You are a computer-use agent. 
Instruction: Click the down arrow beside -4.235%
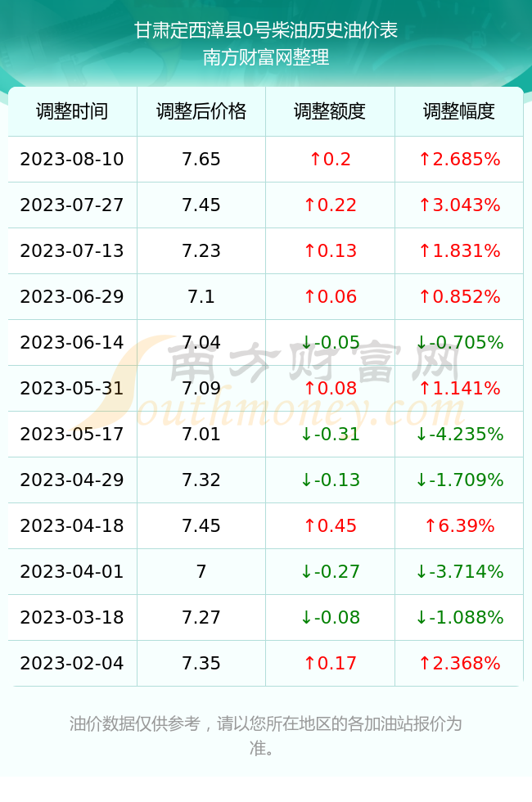[x=422, y=435]
